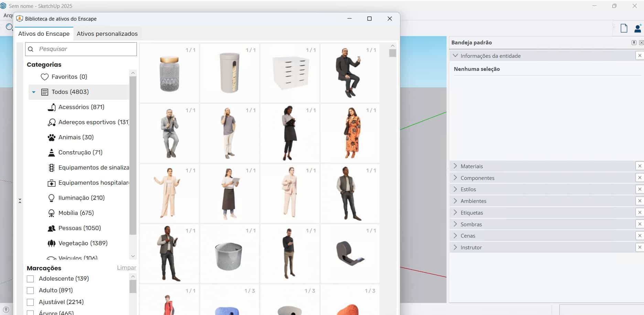Tick the Adulto filter checkbox
The image size is (644, 315).
point(30,290)
